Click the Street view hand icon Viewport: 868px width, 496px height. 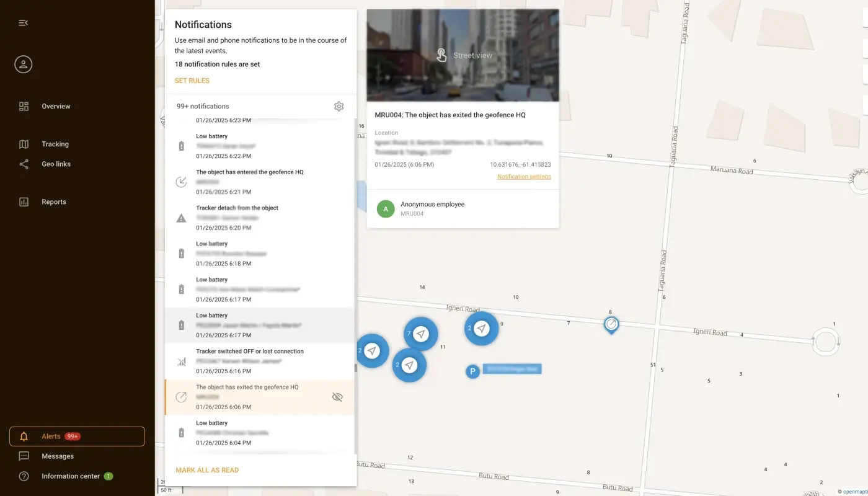(x=441, y=55)
